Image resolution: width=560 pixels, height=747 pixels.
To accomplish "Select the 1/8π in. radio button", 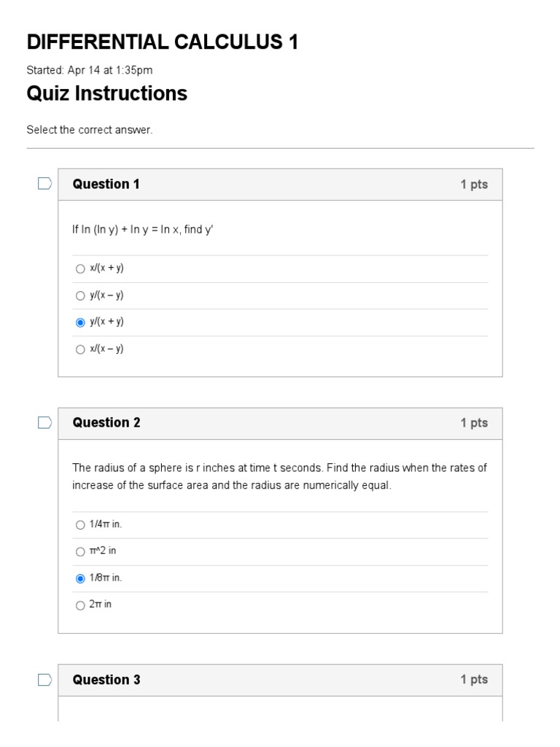I will [80, 578].
